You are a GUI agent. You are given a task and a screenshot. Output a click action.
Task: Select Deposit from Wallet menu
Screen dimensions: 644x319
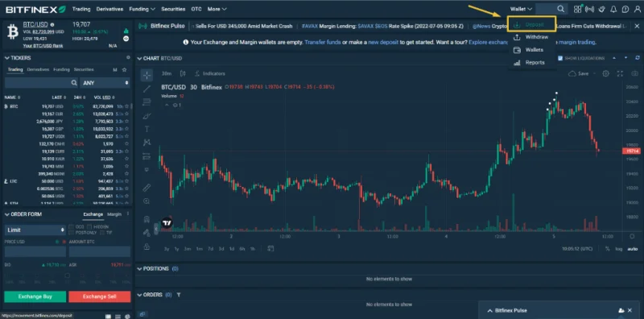531,24
